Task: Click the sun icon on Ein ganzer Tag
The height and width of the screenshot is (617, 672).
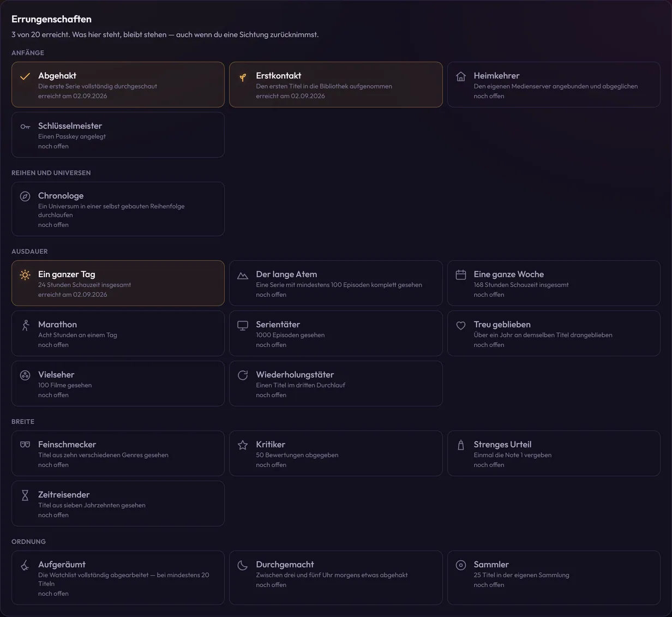Action: tap(25, 275)
